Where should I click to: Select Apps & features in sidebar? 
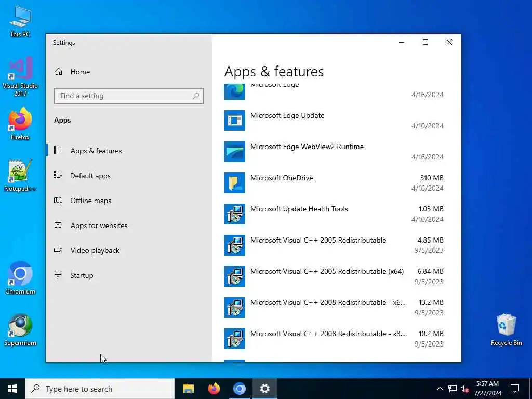(96, 151)
